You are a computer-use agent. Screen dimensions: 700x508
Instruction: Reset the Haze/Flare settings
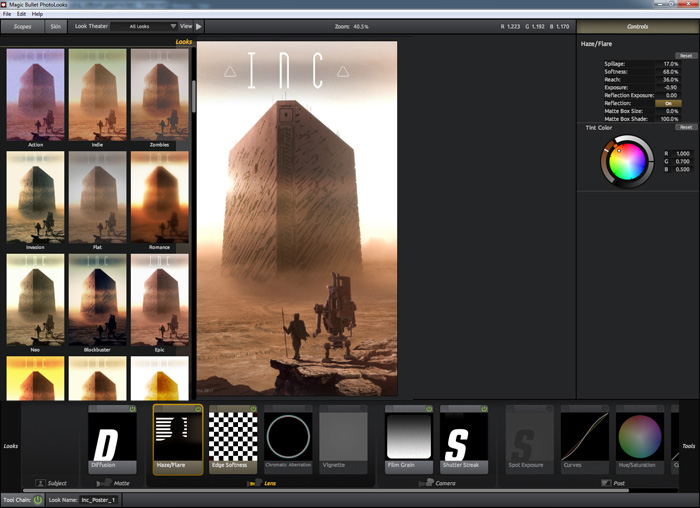pos(686,56)
